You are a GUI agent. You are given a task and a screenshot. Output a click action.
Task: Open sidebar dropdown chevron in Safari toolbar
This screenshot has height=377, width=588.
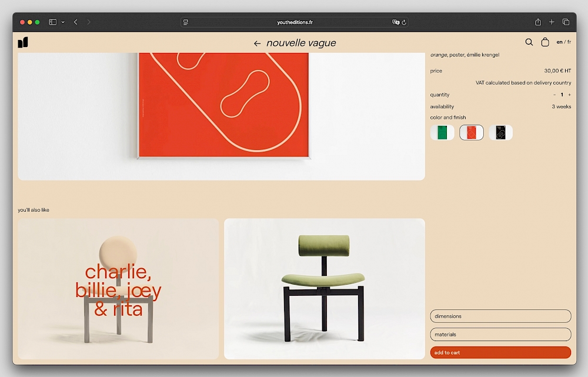(x=63, y=22)
